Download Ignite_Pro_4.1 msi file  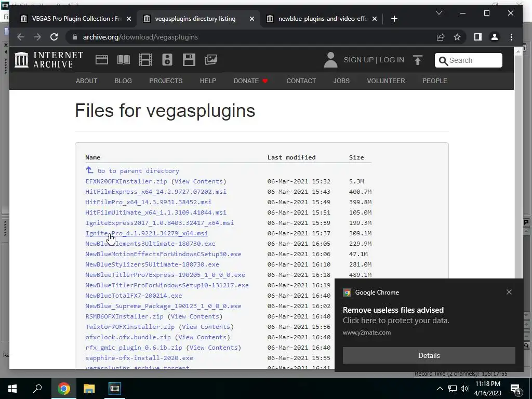tap(147, 233)
